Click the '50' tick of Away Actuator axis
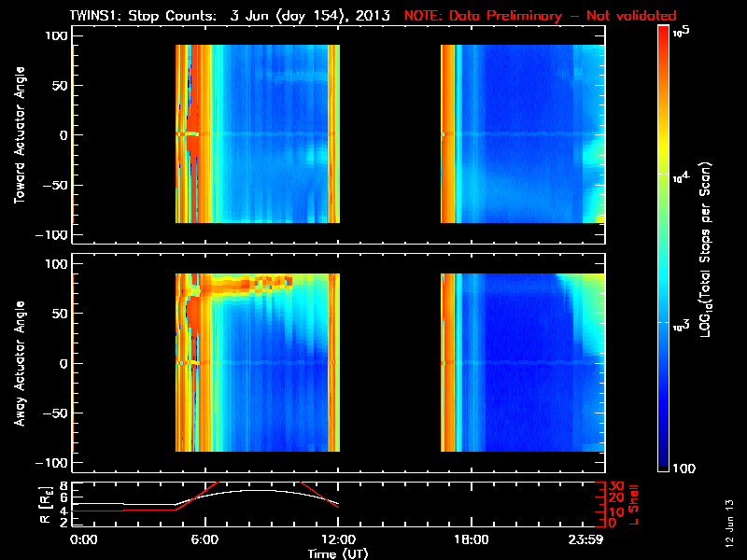 tap(61, 314)
